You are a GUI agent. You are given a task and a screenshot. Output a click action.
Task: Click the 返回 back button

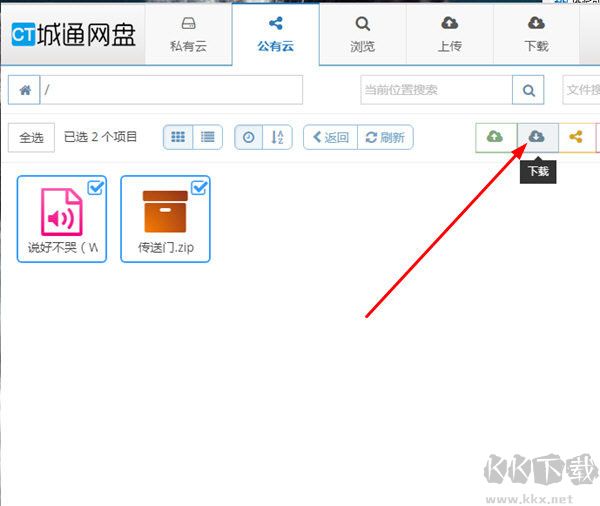330,138
